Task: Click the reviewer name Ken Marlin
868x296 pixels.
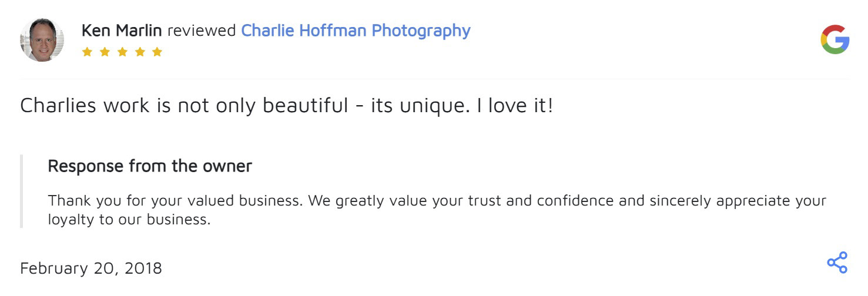Action: tap(122, 31)
